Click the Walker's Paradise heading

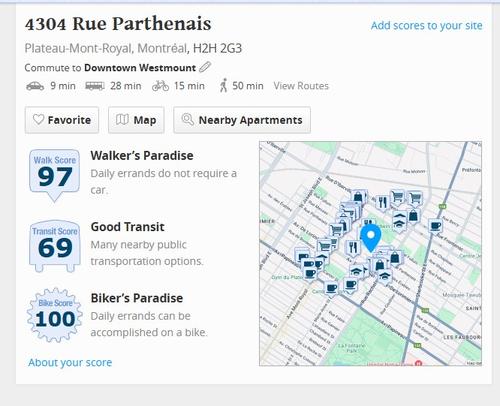[x=142, y=156]
